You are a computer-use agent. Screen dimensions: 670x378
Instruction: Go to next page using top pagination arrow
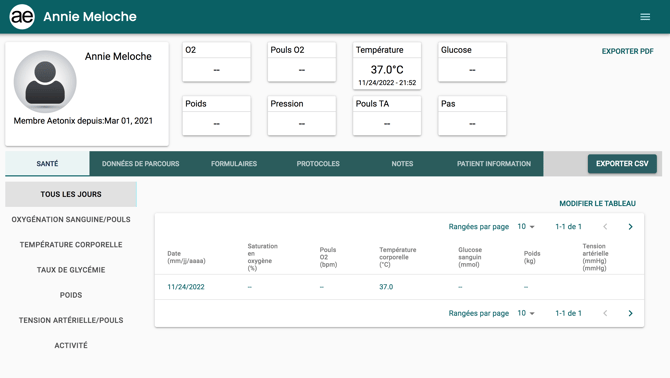pyautogui.click(x=630, y=227)
